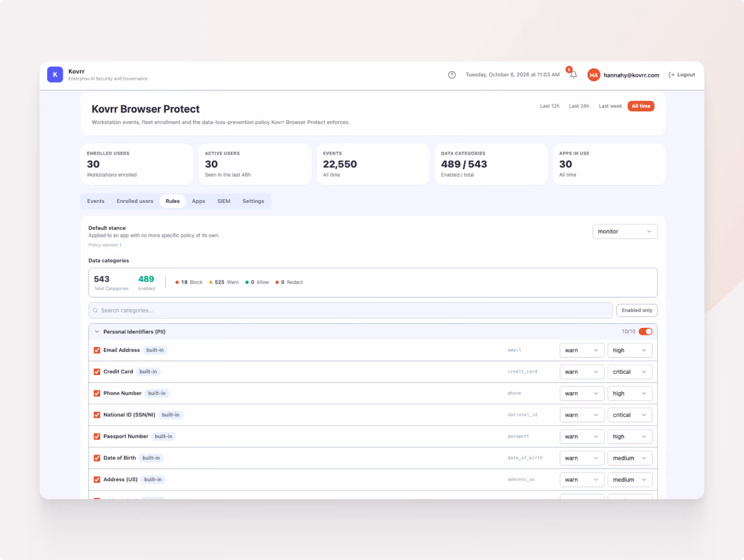The width and height of the screenshot is (744, 560).
Task: Click the 489 Enabled count
Action: point(146,282)
